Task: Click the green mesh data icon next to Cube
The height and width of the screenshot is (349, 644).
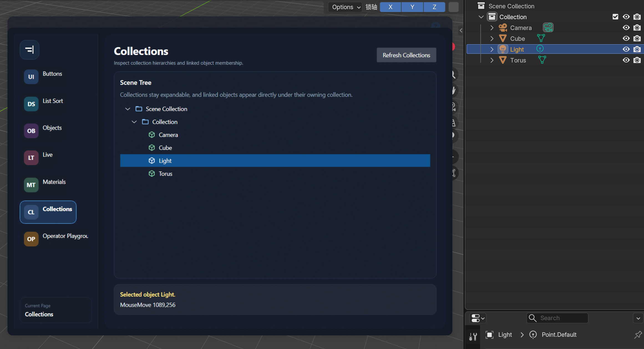Action: pyautogui.click(x=541, y=38)
